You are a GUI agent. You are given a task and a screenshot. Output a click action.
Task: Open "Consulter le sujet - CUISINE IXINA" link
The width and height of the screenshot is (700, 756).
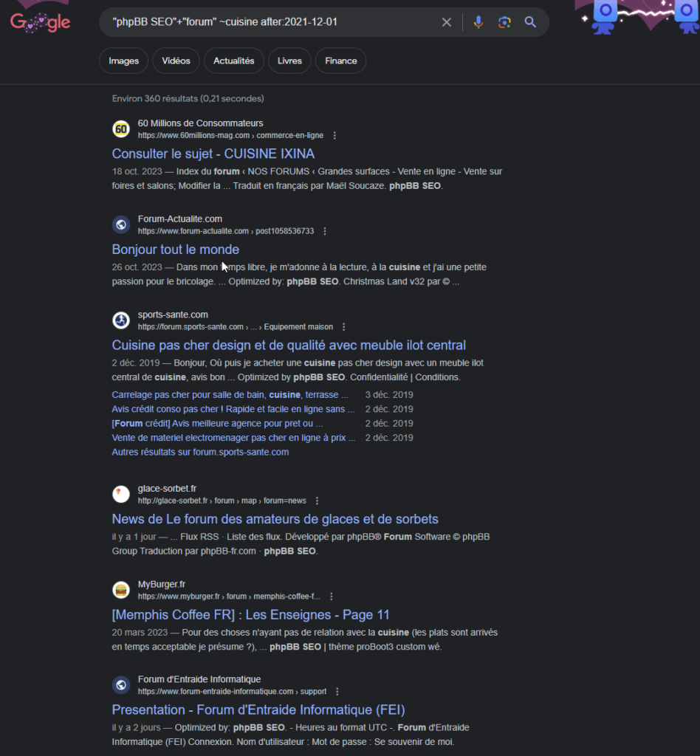pos(213,154)
